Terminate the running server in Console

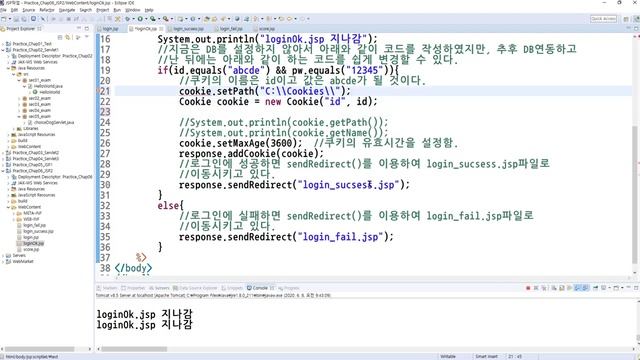[528, 288]
